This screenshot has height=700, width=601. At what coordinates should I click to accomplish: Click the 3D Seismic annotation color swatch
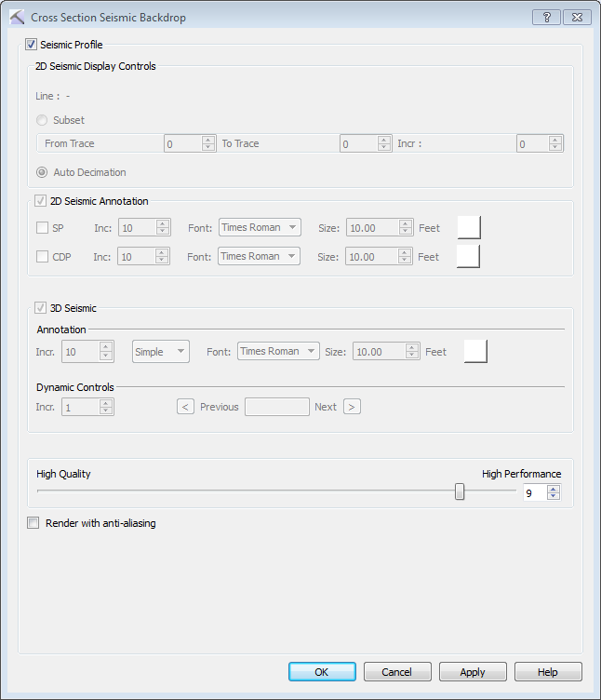coord(475,351)
